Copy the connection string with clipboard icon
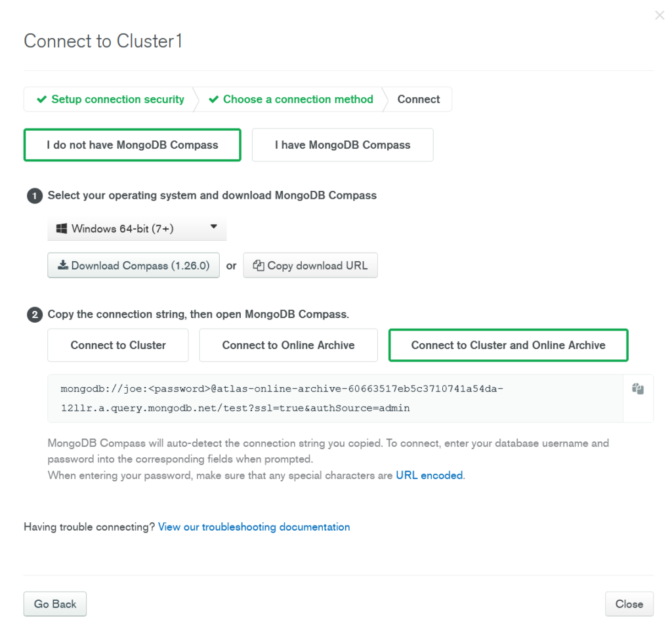Screen dimensions: 672x633 point(638,389)
